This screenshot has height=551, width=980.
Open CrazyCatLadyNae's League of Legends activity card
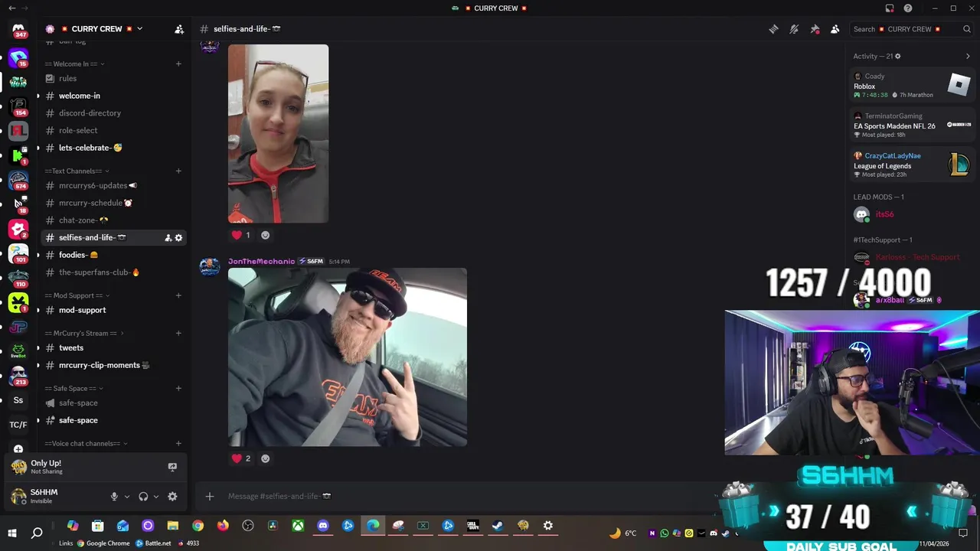pos(913,165)
